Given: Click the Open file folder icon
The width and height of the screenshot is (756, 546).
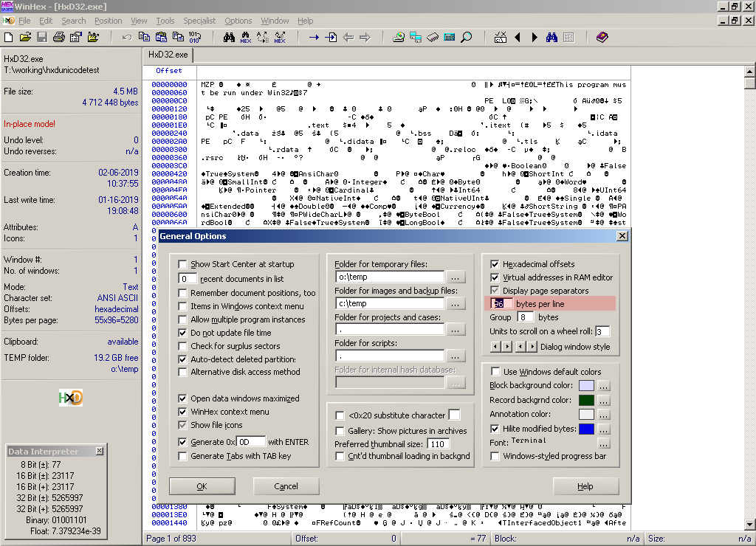Looking at the screenshot, I should [25, 37].
